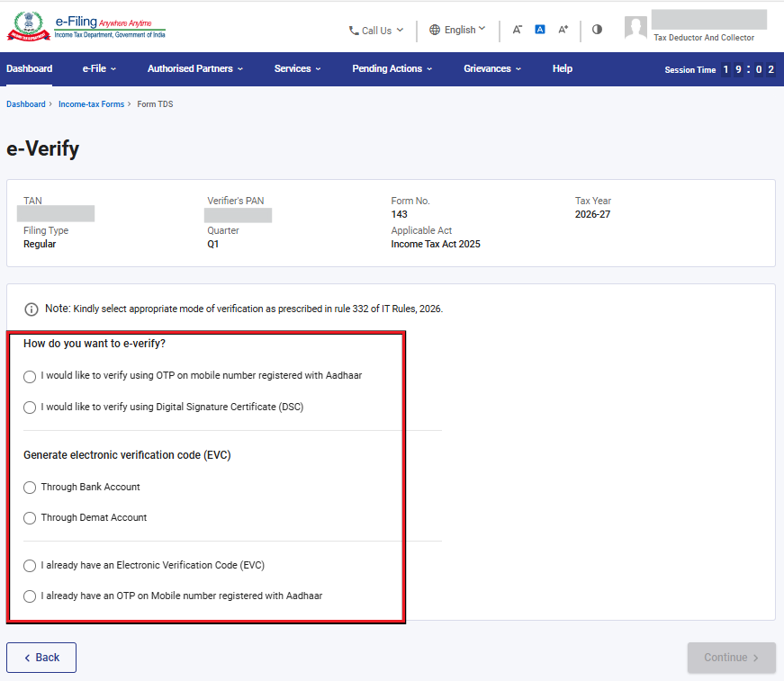This screenshot has width=784, height=681.
Task: Select verify using OTP on Aadhaar-registered mobile
Action: click(30, 376)
